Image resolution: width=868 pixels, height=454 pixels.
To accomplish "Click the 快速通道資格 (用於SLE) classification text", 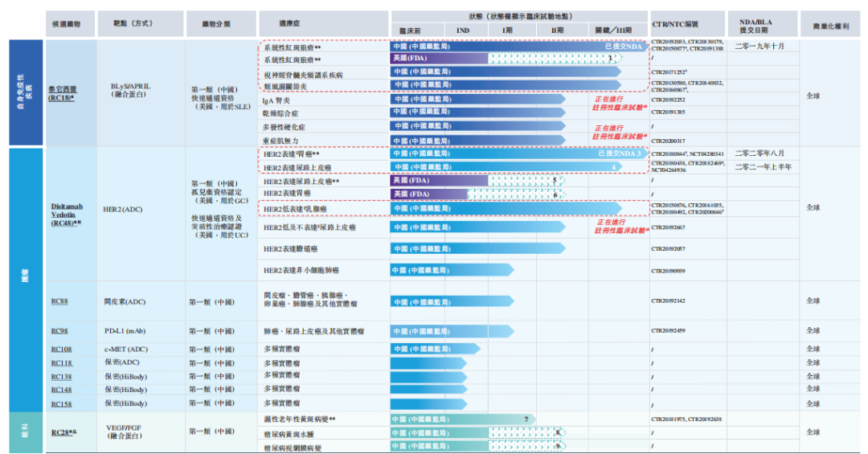I will pos(221,102).
